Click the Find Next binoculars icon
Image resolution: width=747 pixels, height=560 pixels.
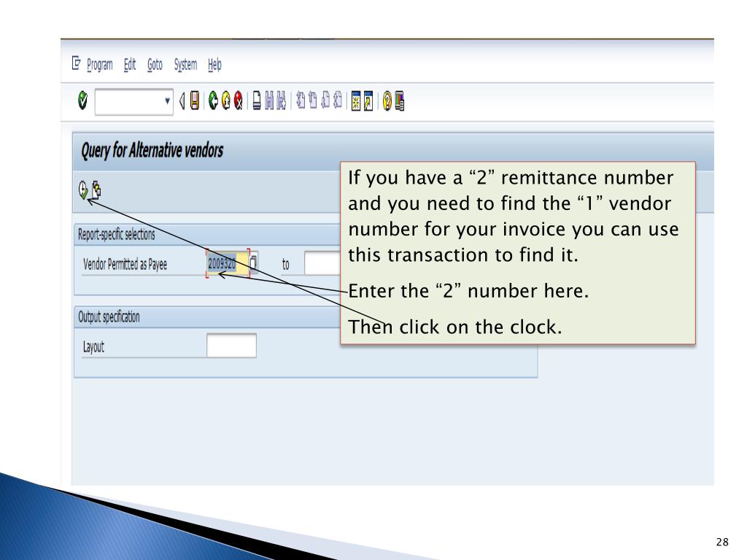click(282, 101)
